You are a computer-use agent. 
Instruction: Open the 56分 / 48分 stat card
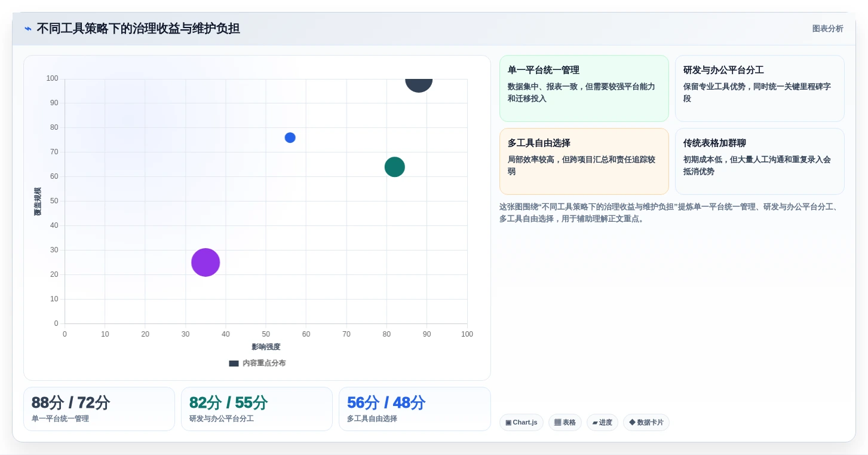(x=415, y=409)
